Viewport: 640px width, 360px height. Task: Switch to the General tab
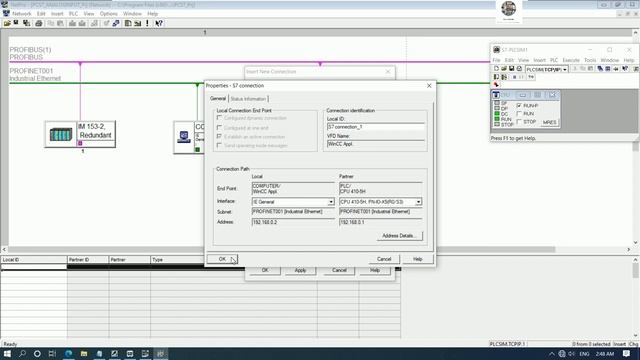[218, 98]
